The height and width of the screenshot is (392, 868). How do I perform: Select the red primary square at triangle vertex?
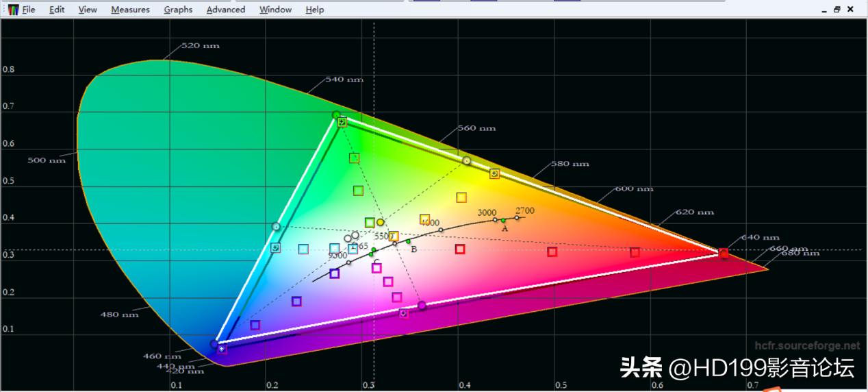point(724,254)
